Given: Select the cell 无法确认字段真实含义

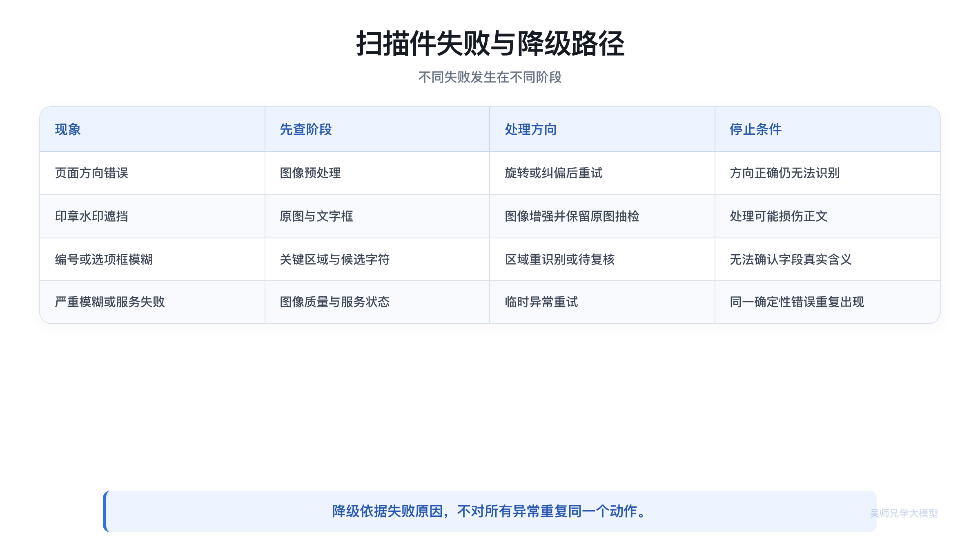Looking at the screenshot, I should pos(828,259).
